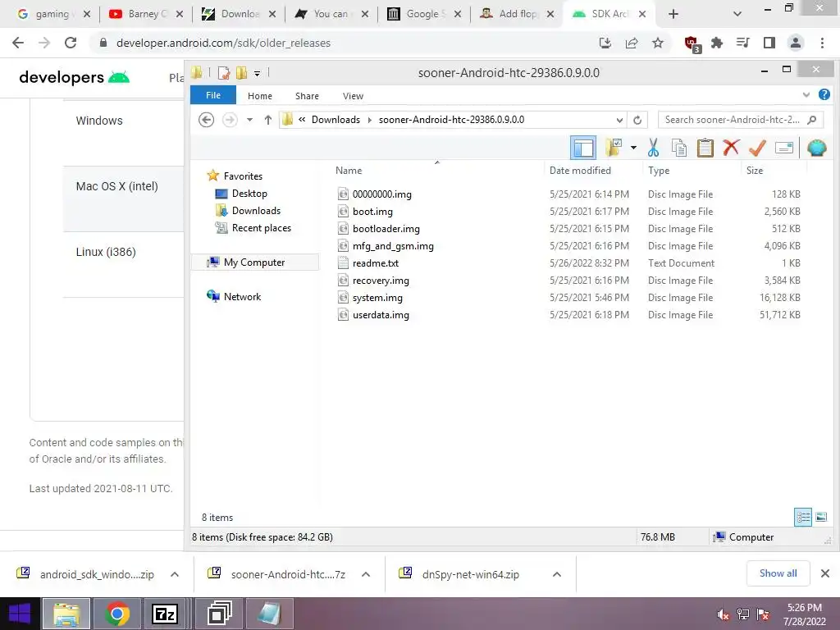Open Chrome from the Windows taskbar
Screen dimensions: 840x630
pyautogui.click(x=116, y=614)
